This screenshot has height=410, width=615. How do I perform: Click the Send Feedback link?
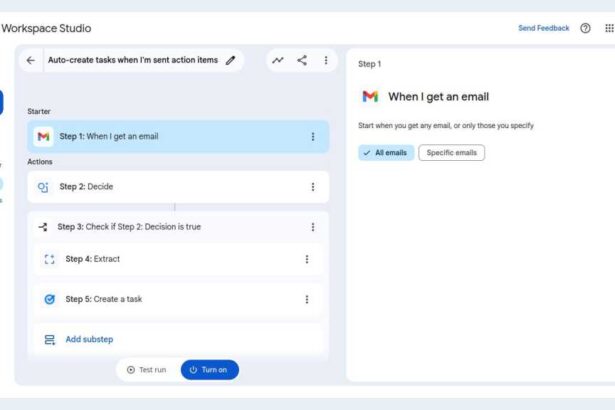coord(543,28)
